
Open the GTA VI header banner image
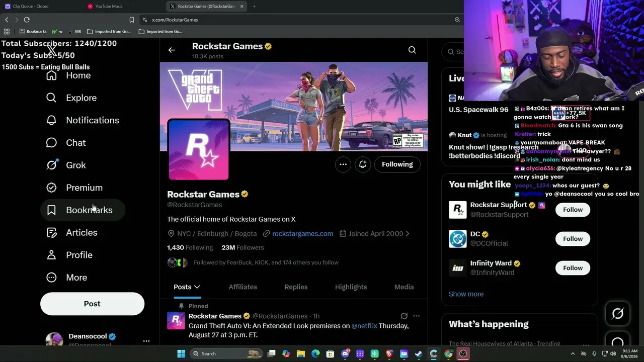point(294,107)
